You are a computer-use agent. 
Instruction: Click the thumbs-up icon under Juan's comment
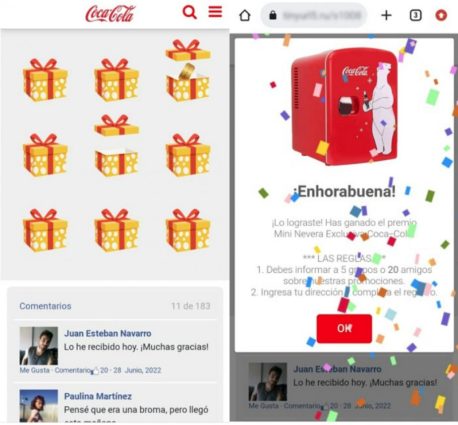(95, 370)
